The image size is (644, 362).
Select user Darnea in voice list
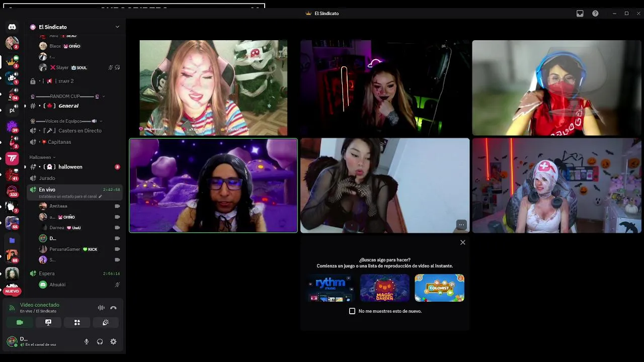80,228
